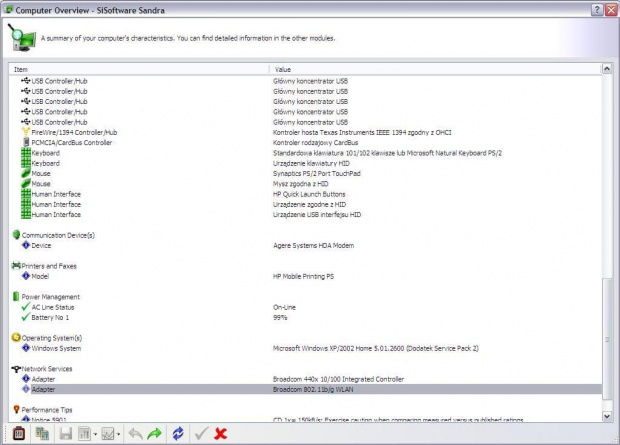Image resolution: width=620 pixels, height=445 pixels.
Task: Click icon beside Synaptics TouchPad Mouse row
Action: [x=26, y=173]
